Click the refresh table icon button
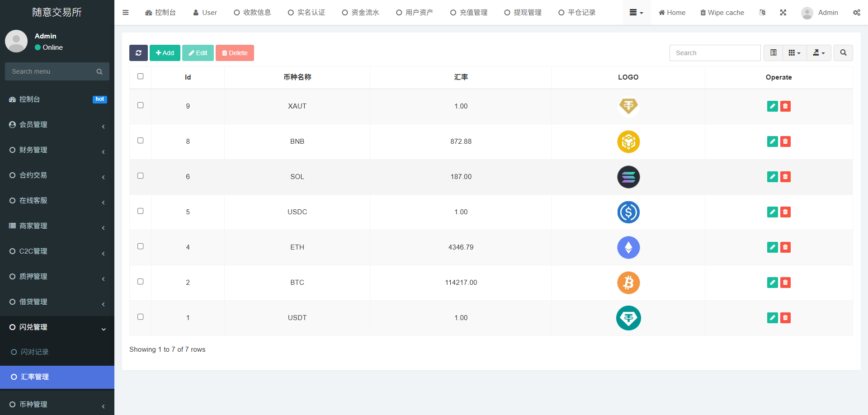Viewport: 868px width, 415px height. pos(138,53)
